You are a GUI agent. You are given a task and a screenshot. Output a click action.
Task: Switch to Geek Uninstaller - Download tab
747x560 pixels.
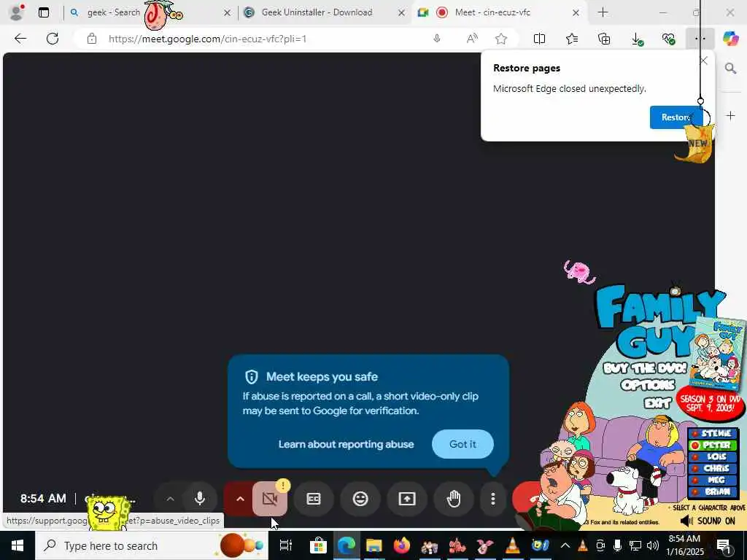(317, 12)
